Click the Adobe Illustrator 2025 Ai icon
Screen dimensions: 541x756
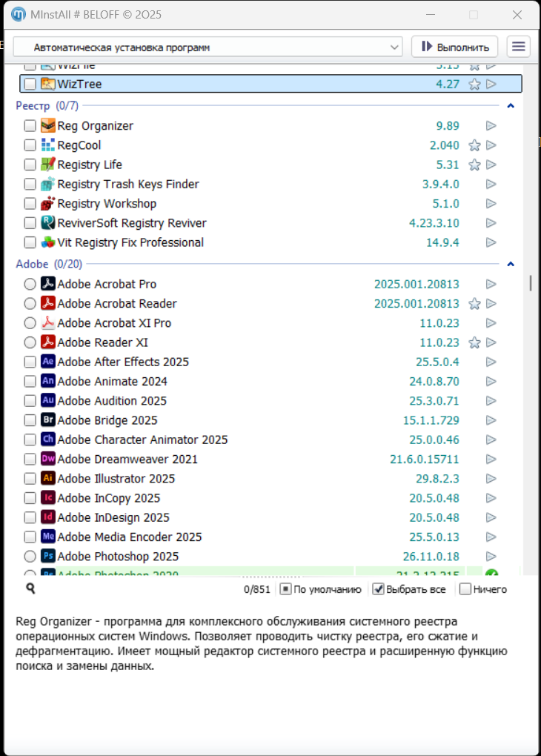click(48, 478)
